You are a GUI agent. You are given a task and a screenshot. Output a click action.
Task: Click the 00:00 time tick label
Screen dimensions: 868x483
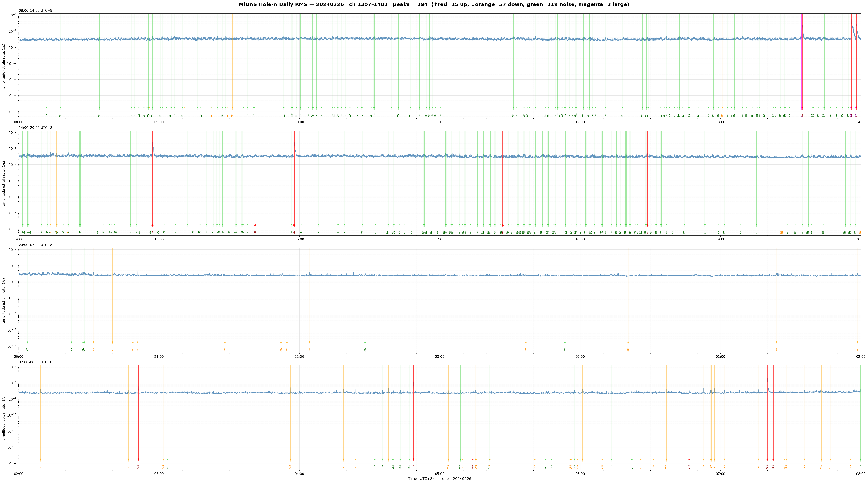580,357
